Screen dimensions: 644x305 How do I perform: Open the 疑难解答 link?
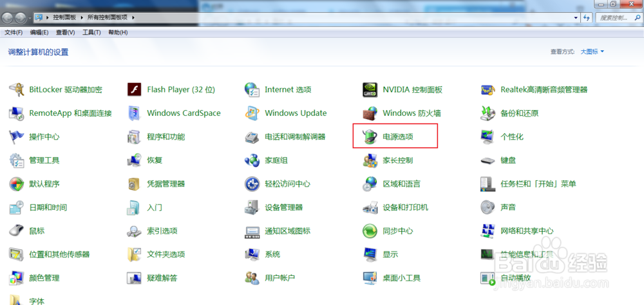(162, 278)
